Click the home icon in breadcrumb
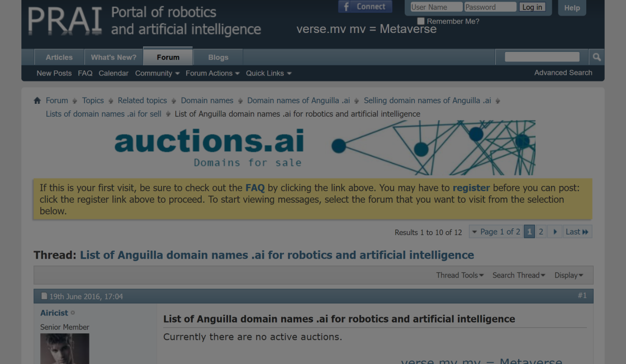Viewport: 626px width, 364px height. point(37,101)
